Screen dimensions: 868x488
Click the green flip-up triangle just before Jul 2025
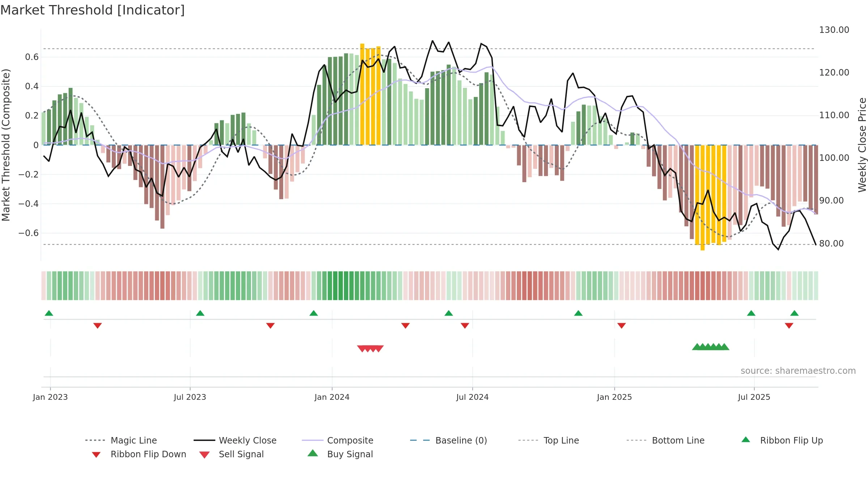pos(751,313)
